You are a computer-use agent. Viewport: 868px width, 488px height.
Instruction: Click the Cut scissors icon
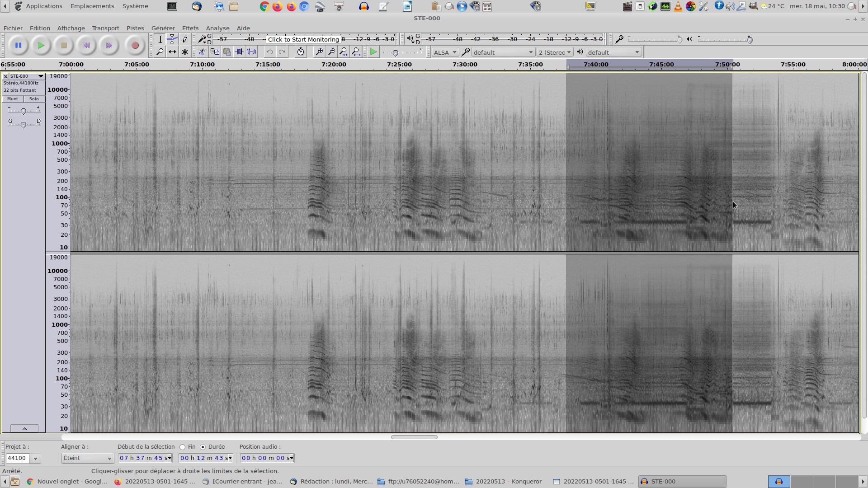[x=202, y=52]
